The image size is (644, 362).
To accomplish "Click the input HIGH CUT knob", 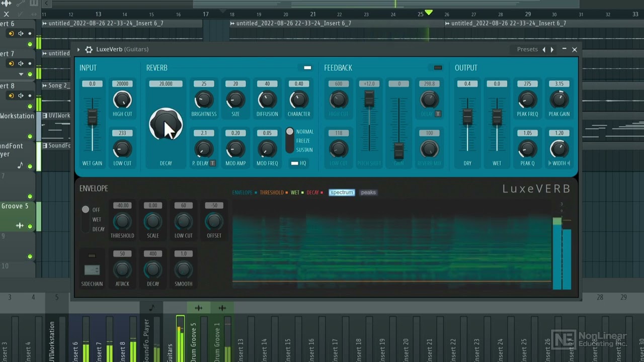I will pos(122,100).
